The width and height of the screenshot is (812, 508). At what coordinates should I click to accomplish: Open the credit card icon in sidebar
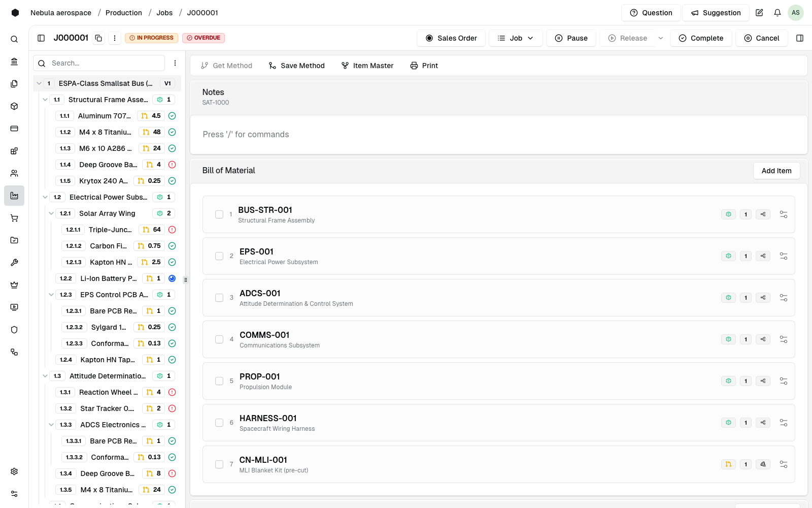click(14, 129)
